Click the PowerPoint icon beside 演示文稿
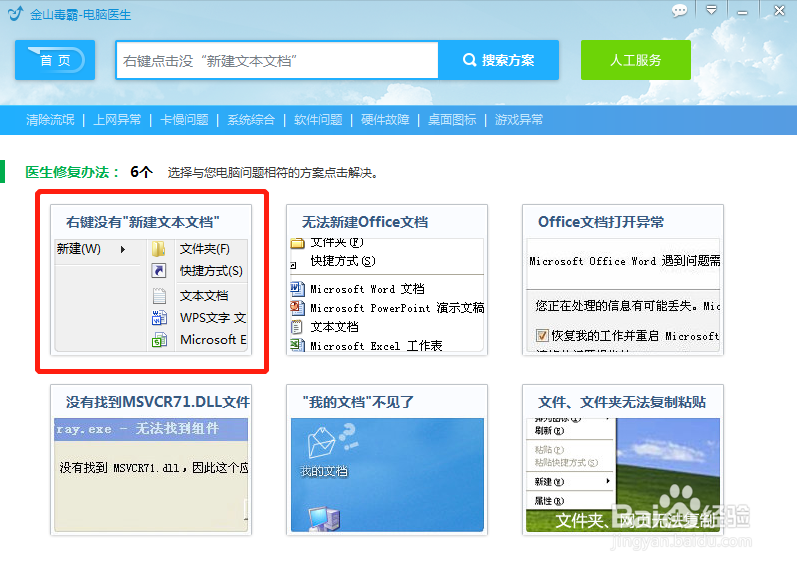 (297, 308)
